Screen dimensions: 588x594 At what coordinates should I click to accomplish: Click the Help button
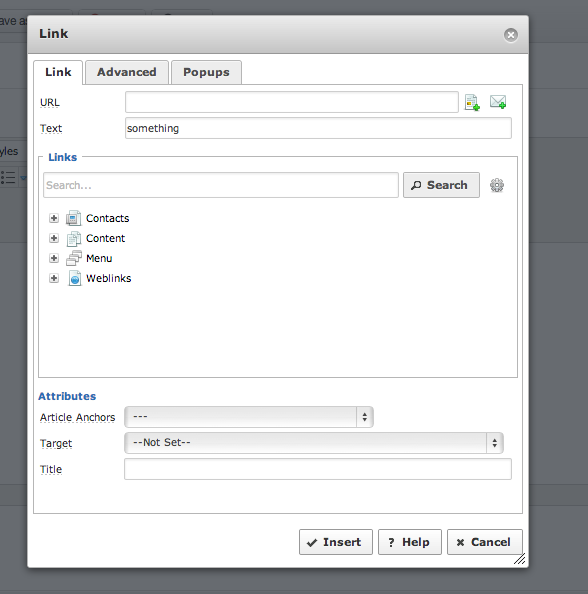click(x=410, y=542)
